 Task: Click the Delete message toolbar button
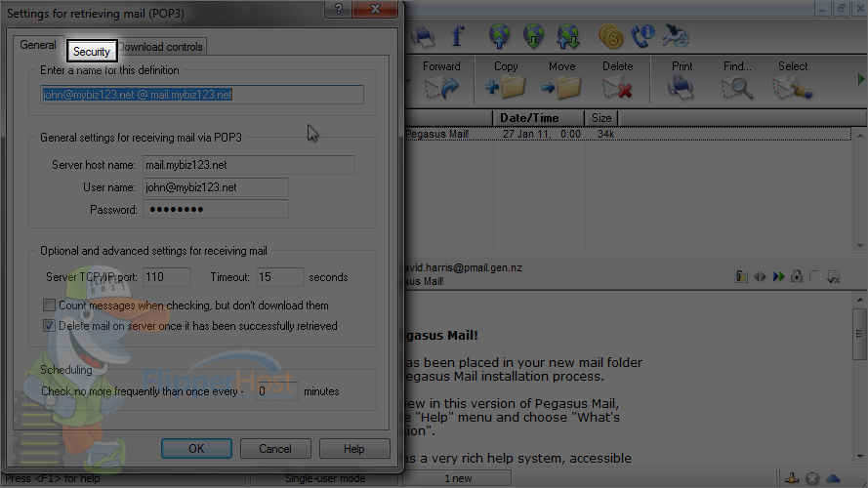(617, 80)
